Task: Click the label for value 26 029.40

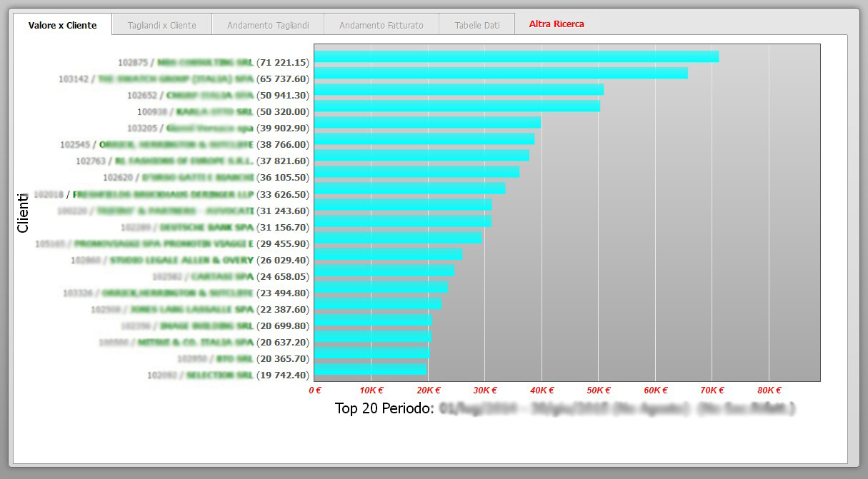Action: tap(190, 260)
